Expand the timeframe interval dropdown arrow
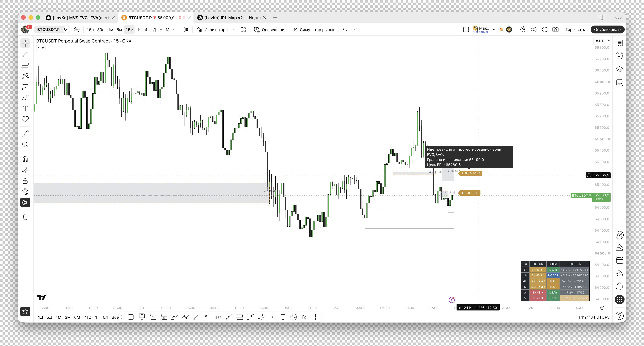644x346 pixels. 174,29
